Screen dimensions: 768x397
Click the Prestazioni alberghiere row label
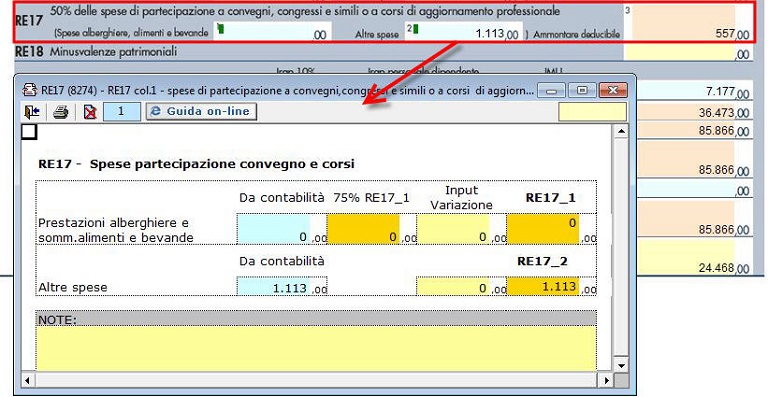116,230
